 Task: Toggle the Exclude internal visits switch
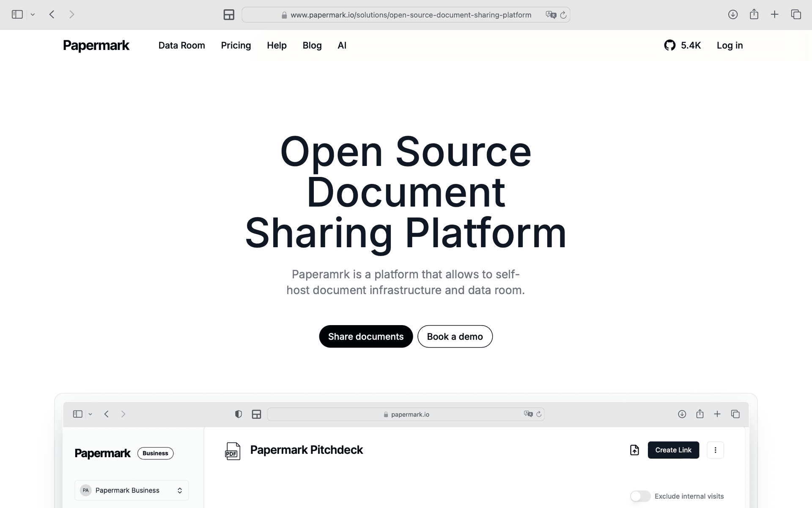tap(640, 496)
